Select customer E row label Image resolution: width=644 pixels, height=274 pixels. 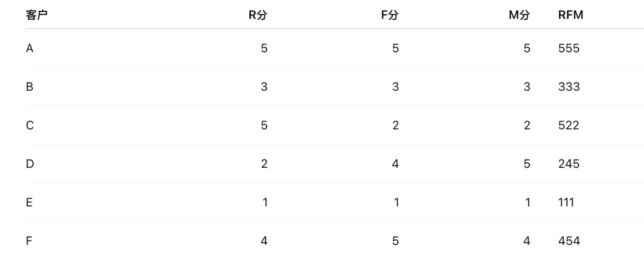pyautogui.click(x=29, y=202)
